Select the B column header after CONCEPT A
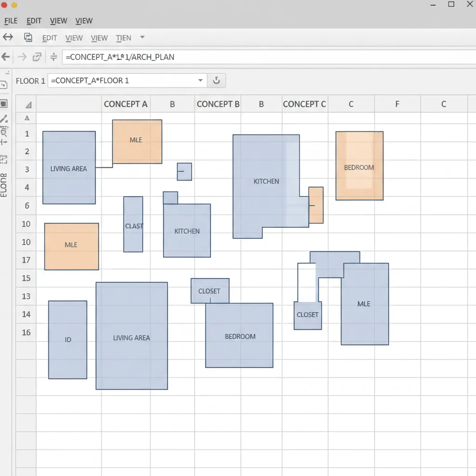Viewport: 476px width, 476px height. coord(172,104)
